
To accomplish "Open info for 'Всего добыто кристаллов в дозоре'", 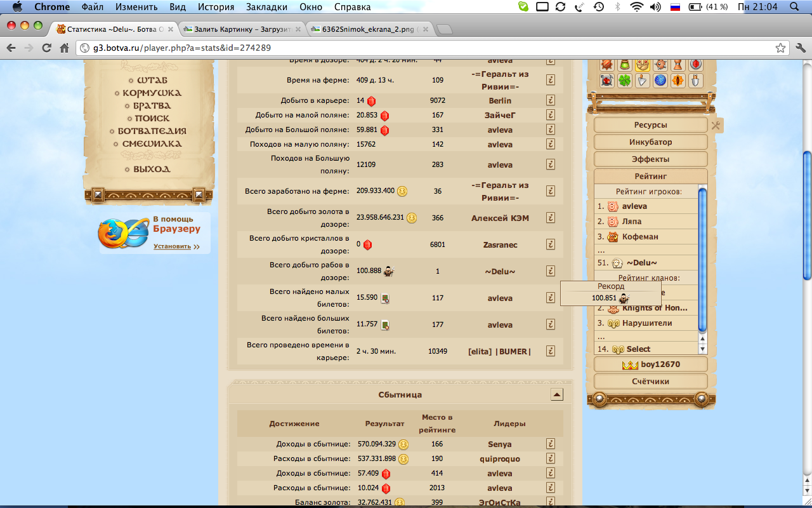I will point(551,244).
